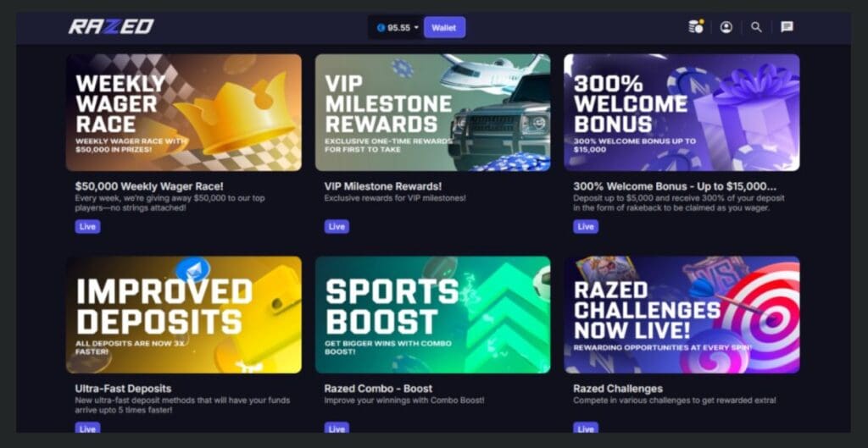Expand the balance currency dropdown arrow
This screenshot has height=448, width=868.
click(416, 28)
